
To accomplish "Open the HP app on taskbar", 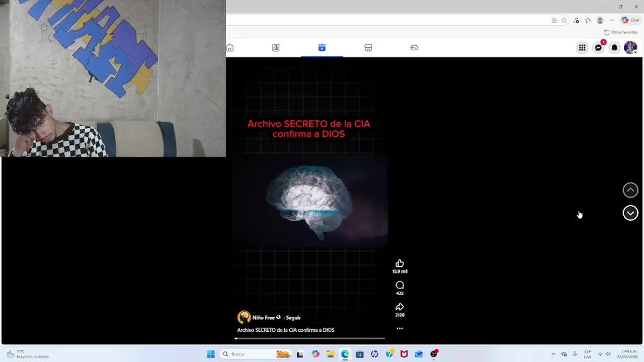I will point(374,354).
